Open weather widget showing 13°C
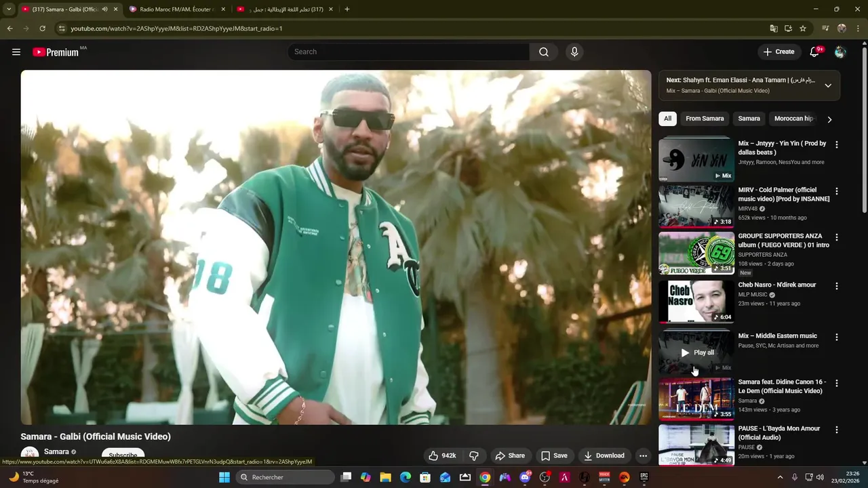868x488 pixels. tap(33, 477)
